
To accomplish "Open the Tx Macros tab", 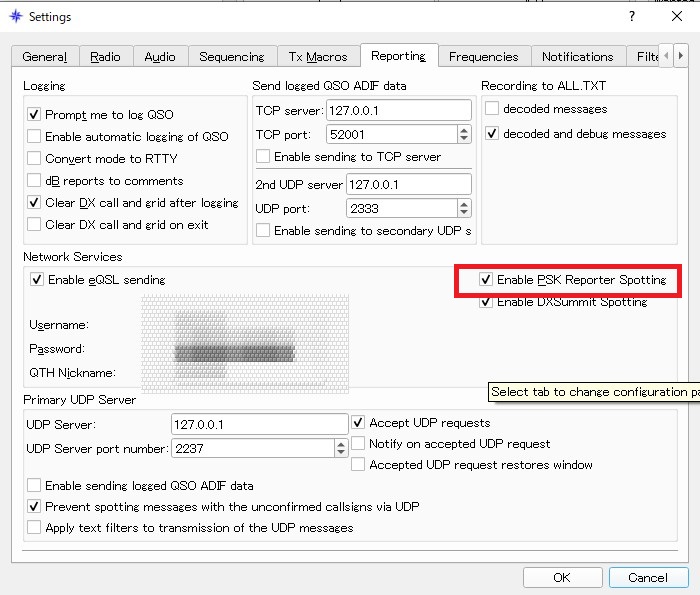I will [318, 57].
